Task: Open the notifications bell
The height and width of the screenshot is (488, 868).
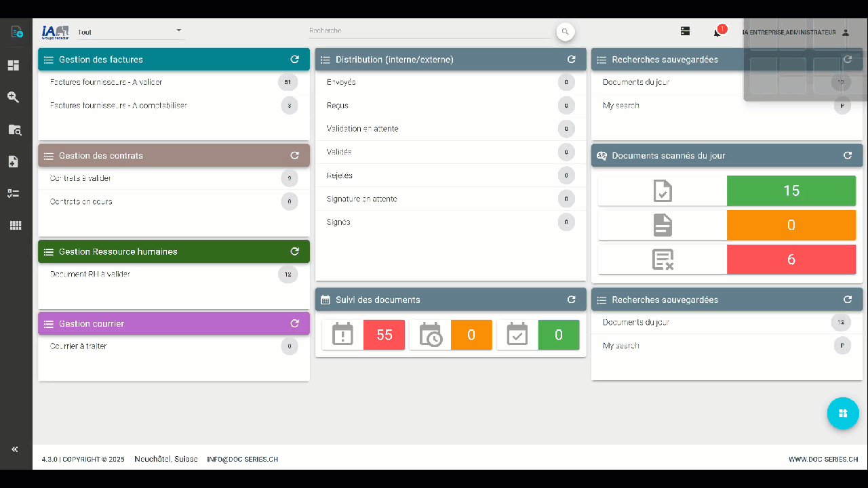Action: (x=717, y=32)
